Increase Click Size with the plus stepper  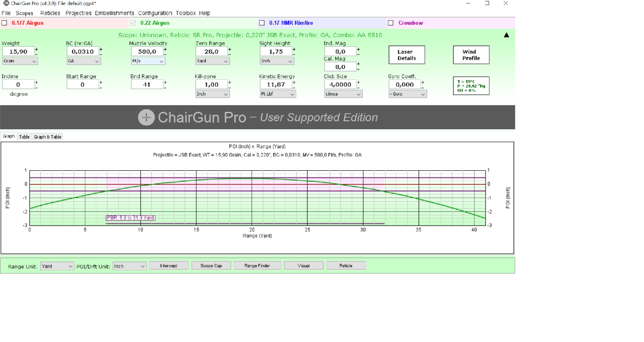(358, 82)
